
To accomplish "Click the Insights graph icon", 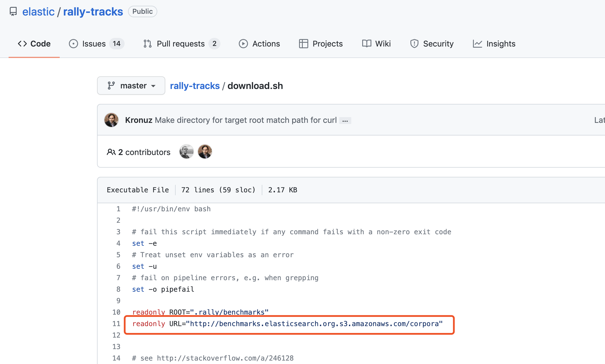I will [x=477, y=44].
